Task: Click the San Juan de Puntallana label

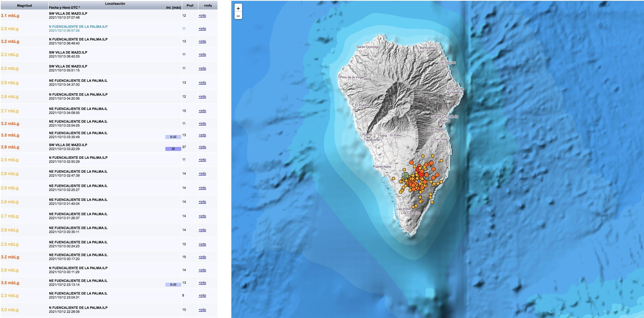Action: [x=454, y=91]
